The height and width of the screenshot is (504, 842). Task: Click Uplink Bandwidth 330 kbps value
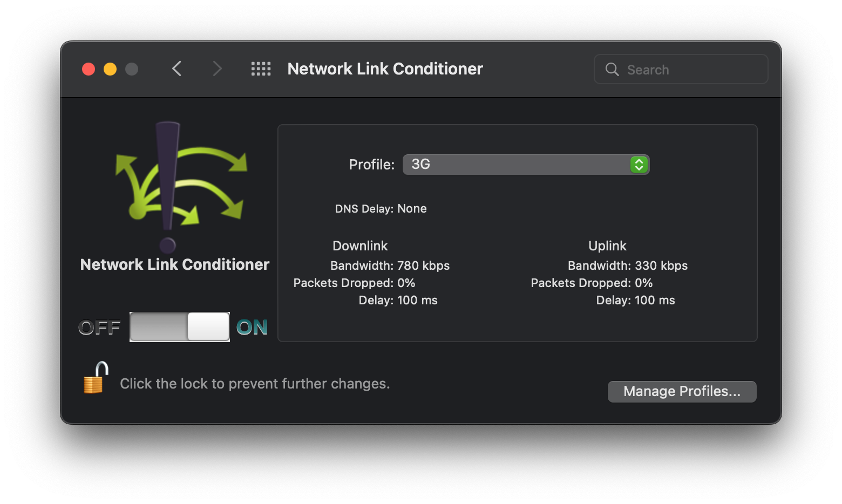point(661,265)
